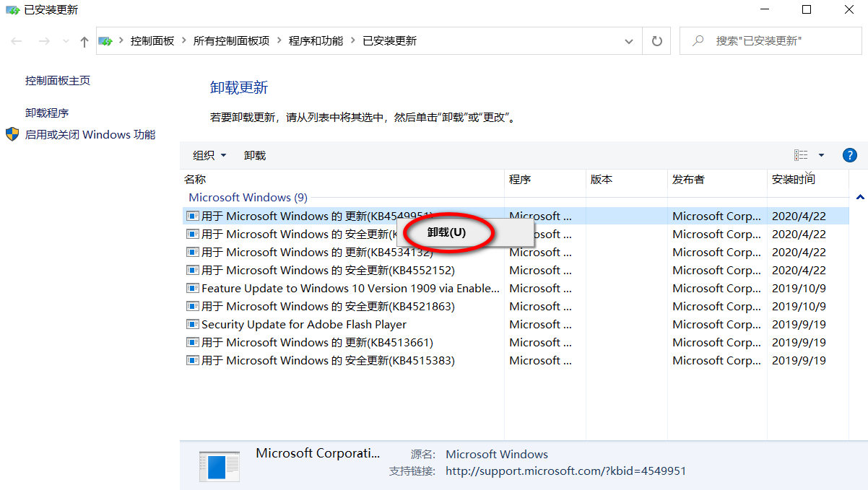Image resolution: width=868 pixels, height=490 pixels.
Task: Click the support link for kbid=4549951
Action: 565,471
